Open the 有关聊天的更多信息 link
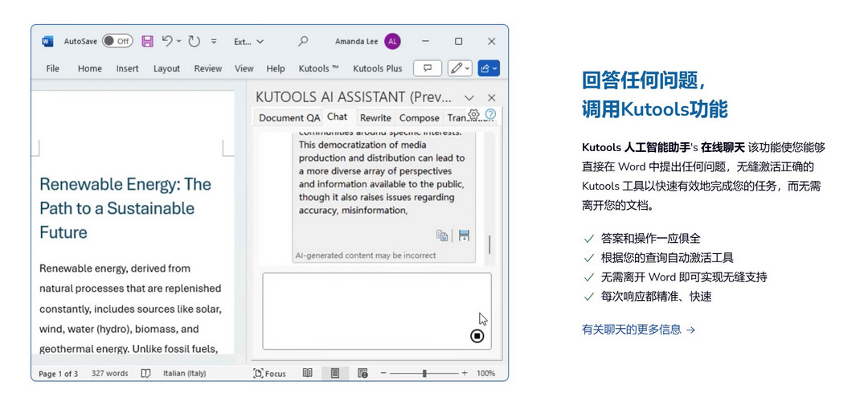Image resolution: width=868 pixels, height=406 pixels. pos(638,330)
